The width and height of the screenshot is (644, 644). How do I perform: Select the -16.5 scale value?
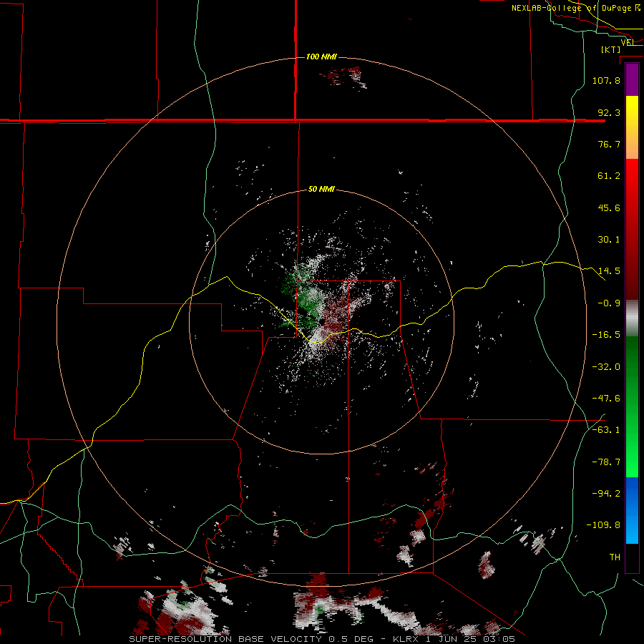coord(606,335)
